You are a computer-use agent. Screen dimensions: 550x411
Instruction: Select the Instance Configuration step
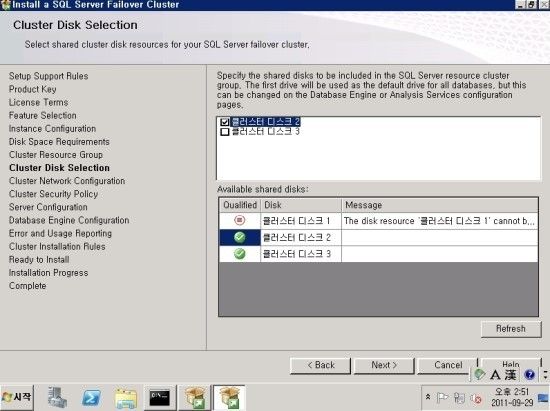click(52, 129)
